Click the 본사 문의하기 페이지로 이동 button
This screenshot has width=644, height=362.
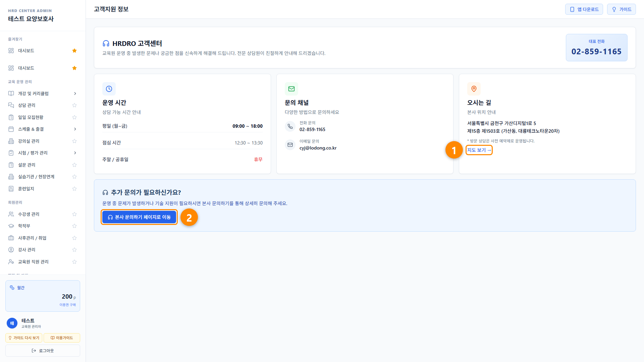pos(139,217)
